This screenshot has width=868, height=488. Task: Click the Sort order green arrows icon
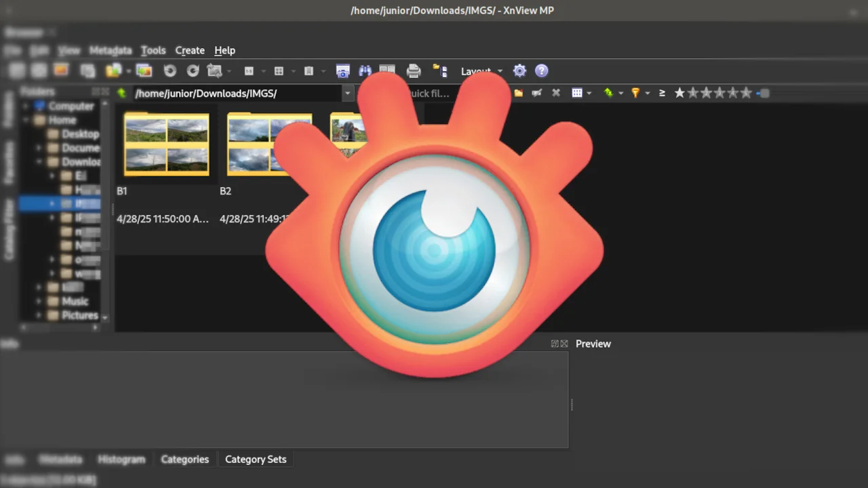coord(608,93)
